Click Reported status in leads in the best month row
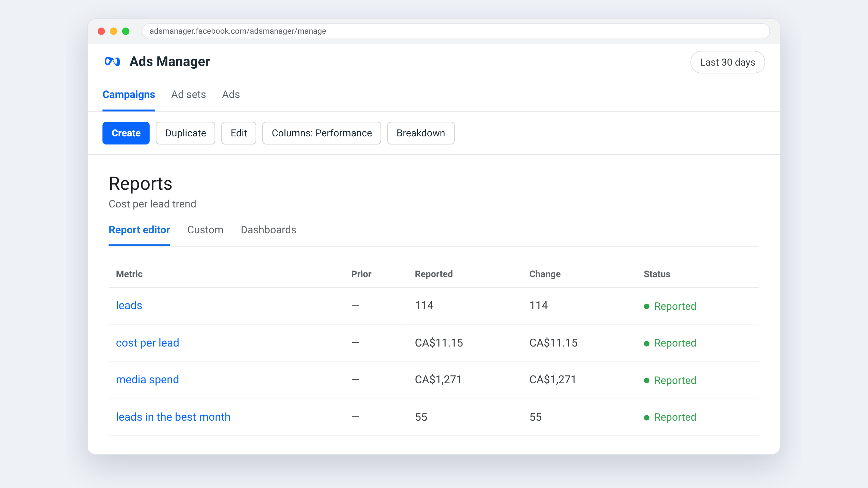Screen dimensions: 868x488 tap(670, 417)
